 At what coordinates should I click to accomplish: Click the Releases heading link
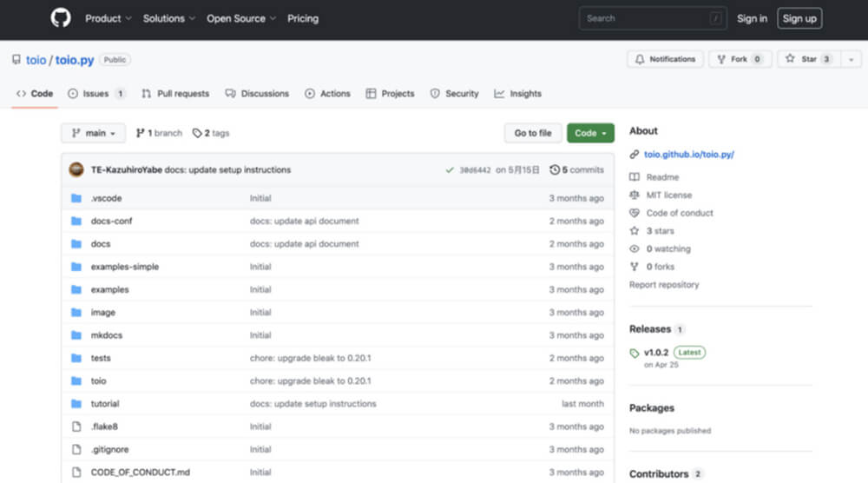pyautogui.click(x=650, y=329)
